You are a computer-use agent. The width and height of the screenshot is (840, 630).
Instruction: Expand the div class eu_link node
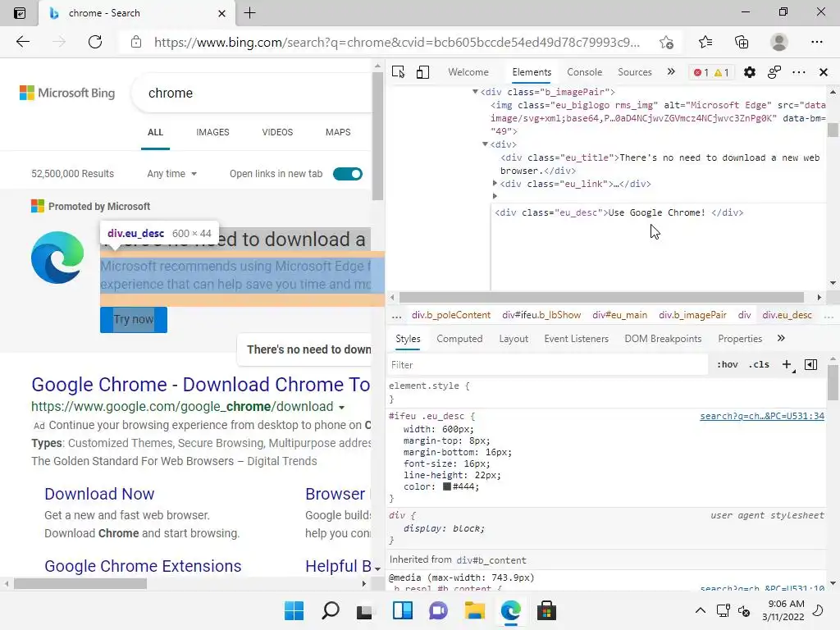click(495, 183)
